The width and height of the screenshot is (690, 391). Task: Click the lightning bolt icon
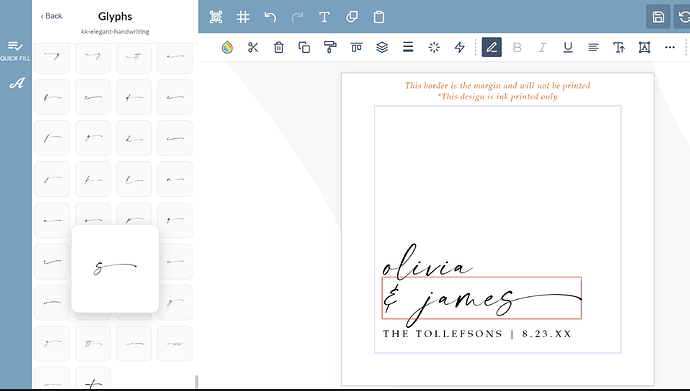460,47
